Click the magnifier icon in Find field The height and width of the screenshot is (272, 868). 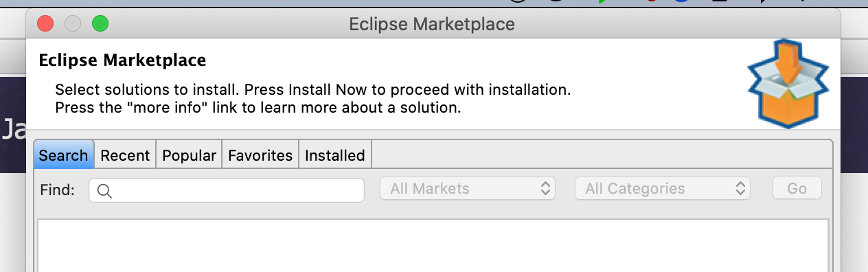point(104,190)
